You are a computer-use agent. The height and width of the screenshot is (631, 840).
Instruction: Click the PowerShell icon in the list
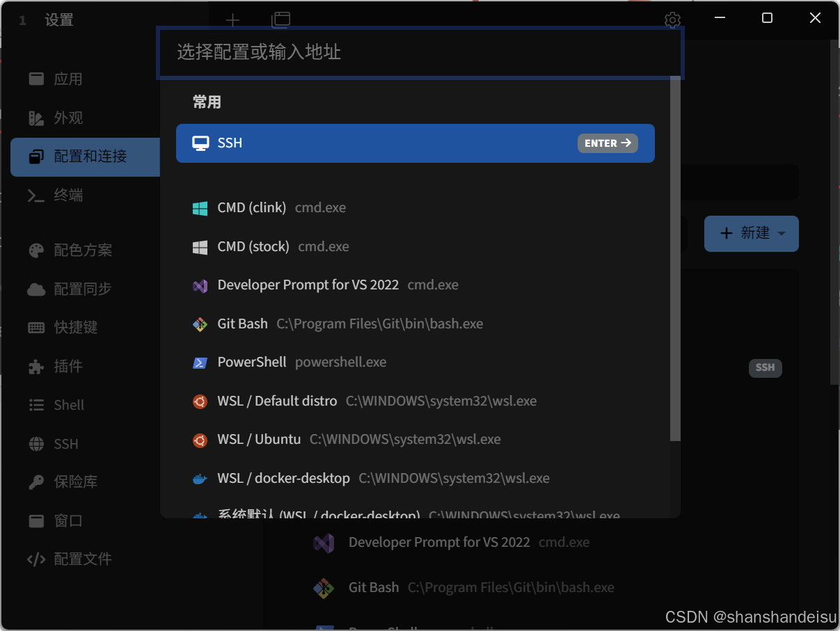[x=200, y=362]
